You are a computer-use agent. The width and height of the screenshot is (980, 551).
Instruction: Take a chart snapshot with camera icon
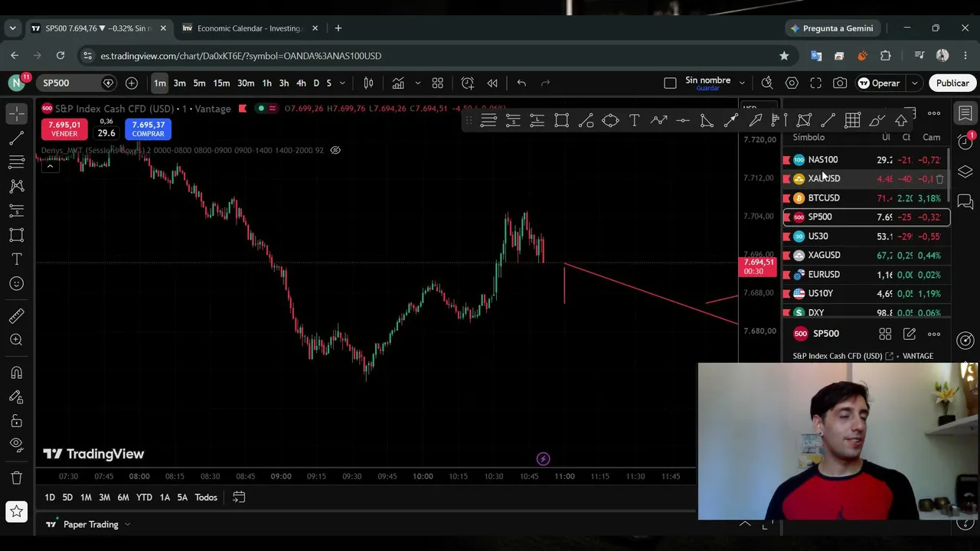840,83
